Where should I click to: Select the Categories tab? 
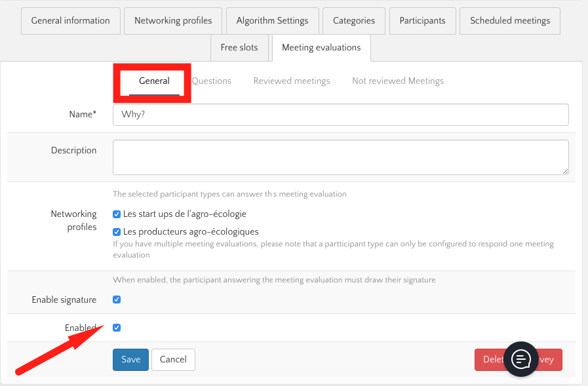(354, 21)
